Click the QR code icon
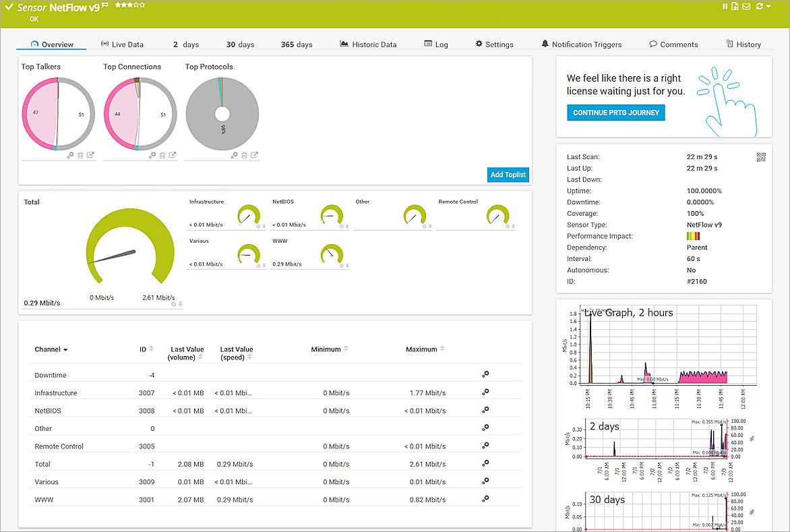This screenshot has height=532, width=790. [762, 157]
